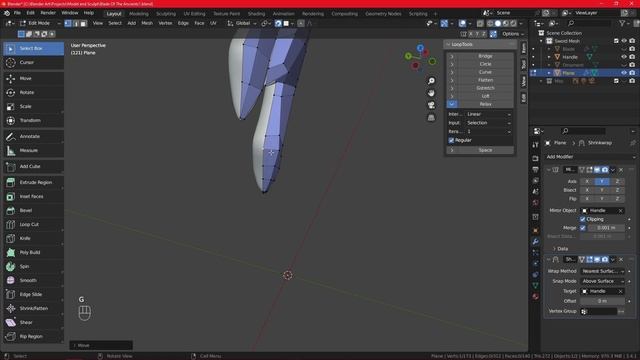Screen dimensions: 640x360
Task: Toggle Mirror Axis Y button
Action: (602, 181)
